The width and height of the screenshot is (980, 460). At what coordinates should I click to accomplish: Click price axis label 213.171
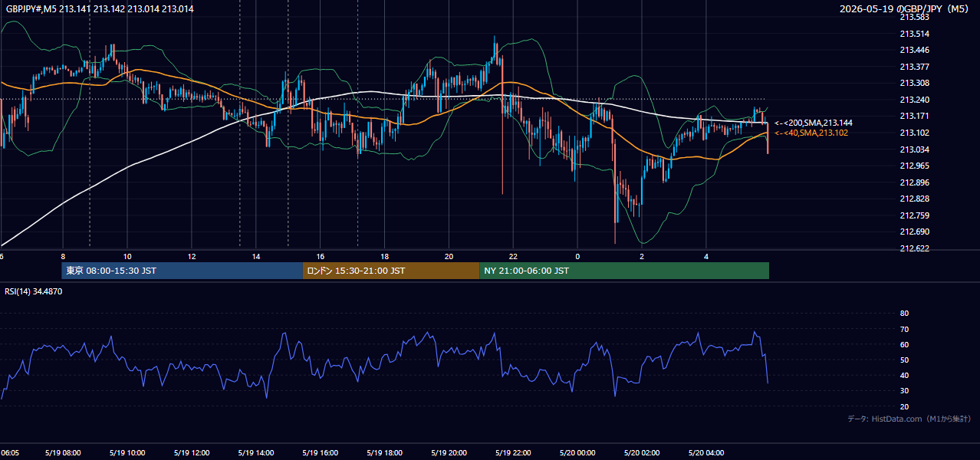[914, 116]
